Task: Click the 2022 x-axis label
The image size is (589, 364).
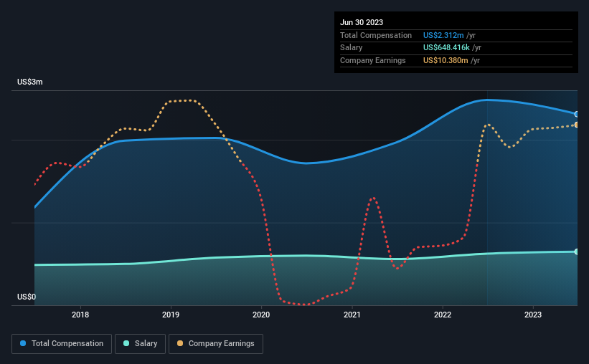Action: pos(443,315)
